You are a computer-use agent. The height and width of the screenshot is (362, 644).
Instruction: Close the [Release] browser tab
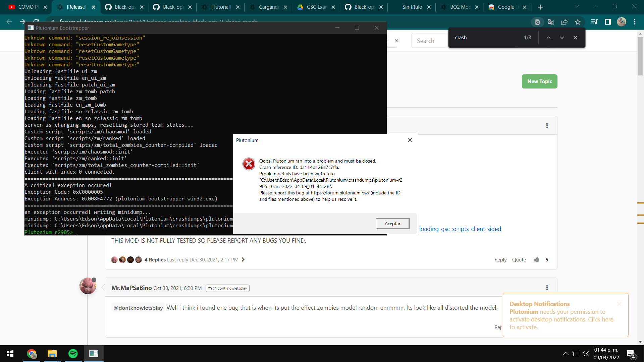94,7
